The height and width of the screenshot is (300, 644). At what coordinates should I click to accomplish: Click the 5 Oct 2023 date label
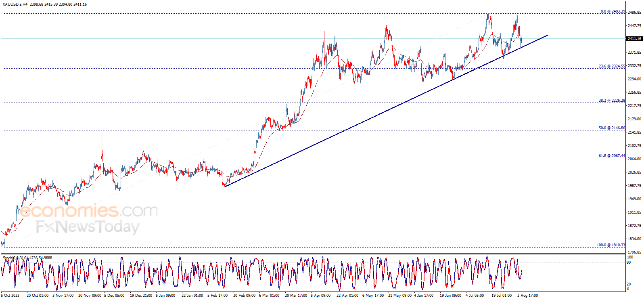[x=10, y=296]
